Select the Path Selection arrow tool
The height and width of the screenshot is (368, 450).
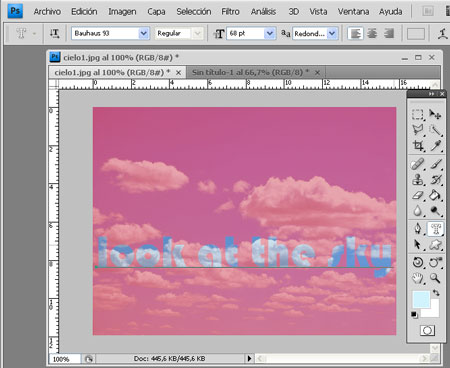[417, 244]
